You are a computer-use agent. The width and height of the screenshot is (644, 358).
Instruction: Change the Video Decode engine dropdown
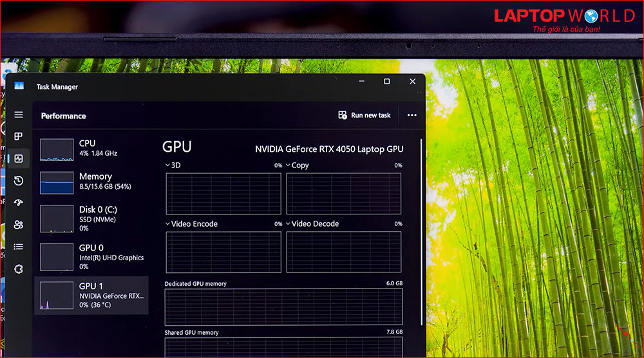288,224
